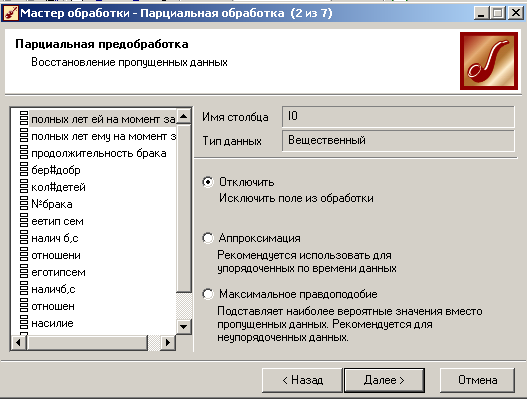The height and width of the screenshot is (399, 527).
Task: Select the 'налич б,с' column
Action: click(x=55, y=238)
